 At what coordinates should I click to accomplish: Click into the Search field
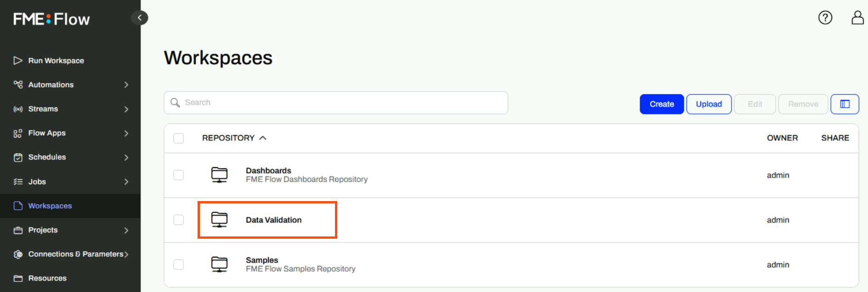point(336,103)
